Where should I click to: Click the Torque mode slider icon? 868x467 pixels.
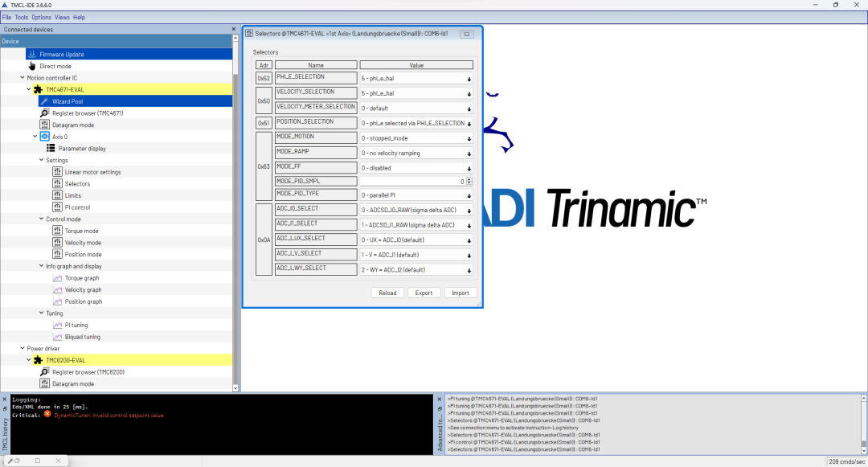58,231
